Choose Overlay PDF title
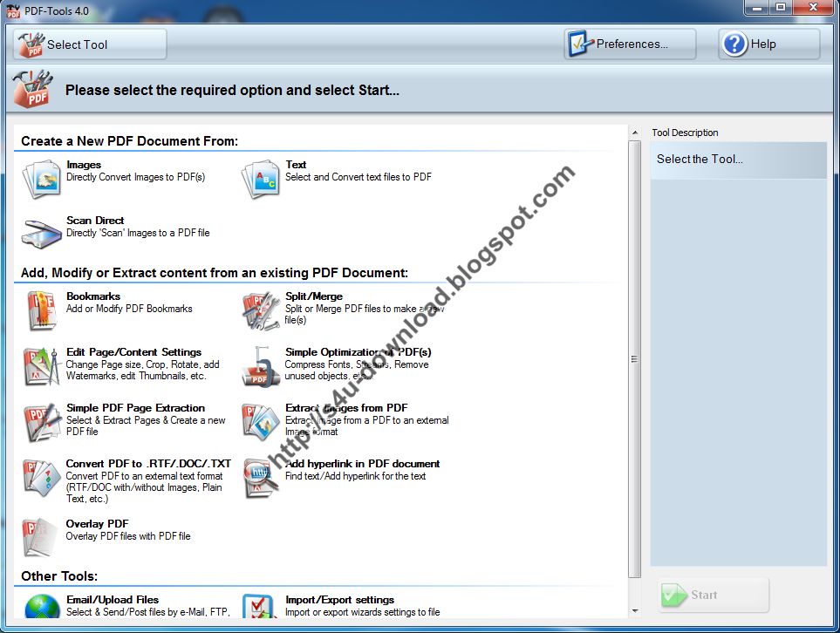 point(97,523)
